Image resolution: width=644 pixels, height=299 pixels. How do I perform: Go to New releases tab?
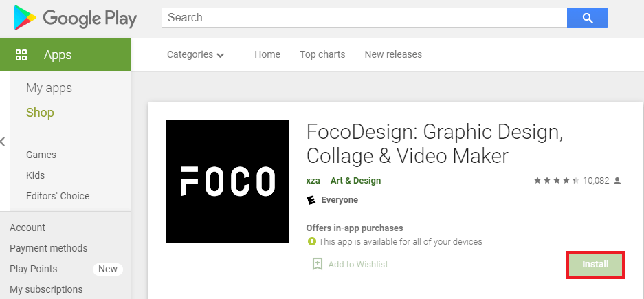393,54
